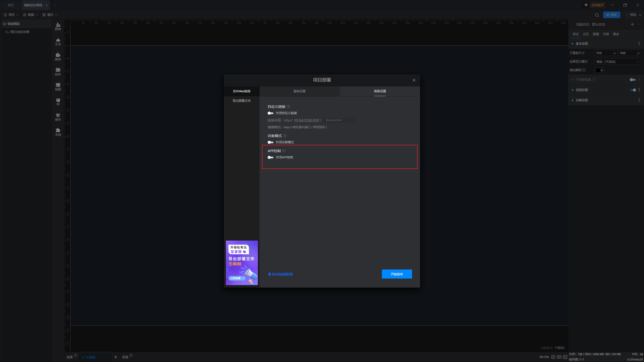The width and height of the screenshot is (644, 362).
Task: Open the 项目 menu dropdown
Action: [11, 15]
